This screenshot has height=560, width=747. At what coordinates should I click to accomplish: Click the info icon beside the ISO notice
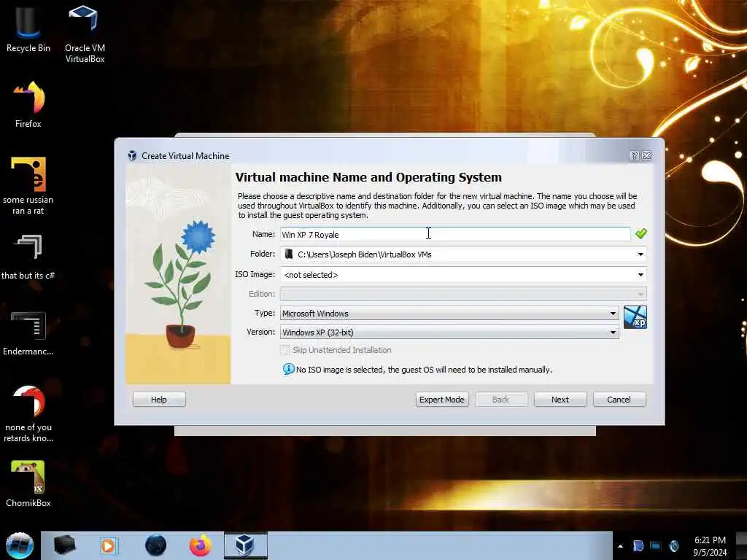point(288,369)
